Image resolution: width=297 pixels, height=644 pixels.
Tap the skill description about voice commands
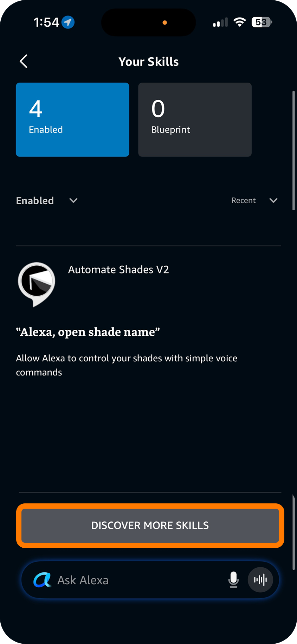point(127,365)
